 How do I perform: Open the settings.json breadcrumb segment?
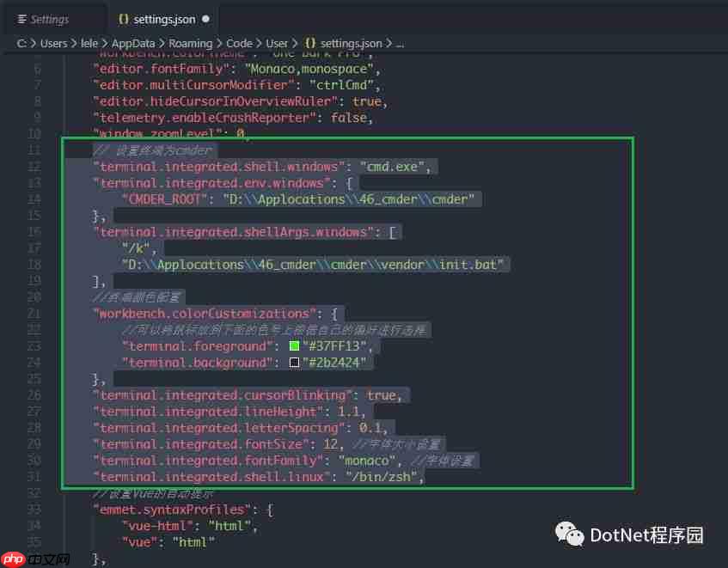pyautogui.click(x=351, y=44)
